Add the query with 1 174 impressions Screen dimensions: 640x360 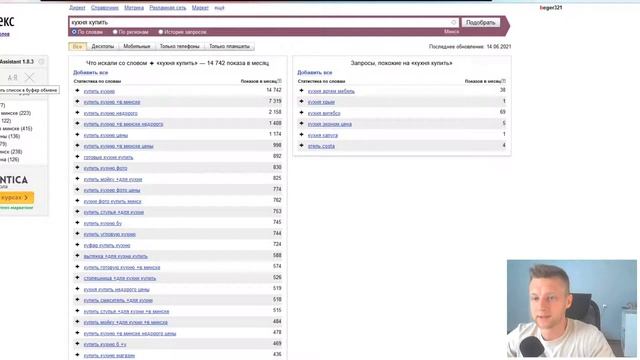click(x=78, y=134)
